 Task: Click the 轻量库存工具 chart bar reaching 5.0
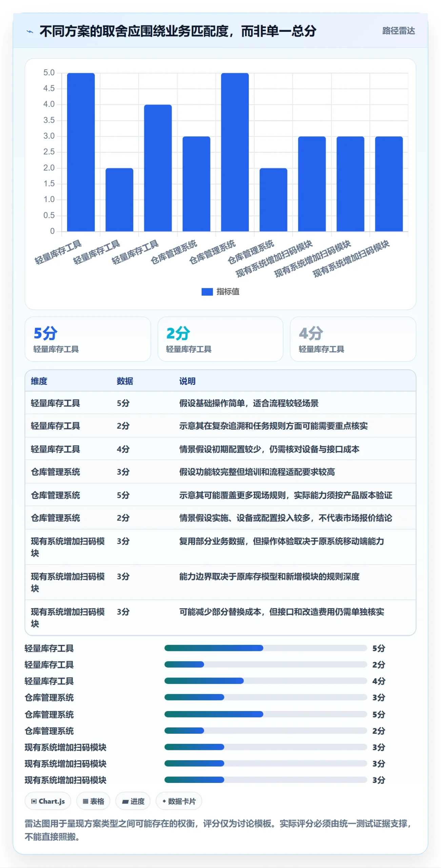pyautogui.click(x=81, y=152)
